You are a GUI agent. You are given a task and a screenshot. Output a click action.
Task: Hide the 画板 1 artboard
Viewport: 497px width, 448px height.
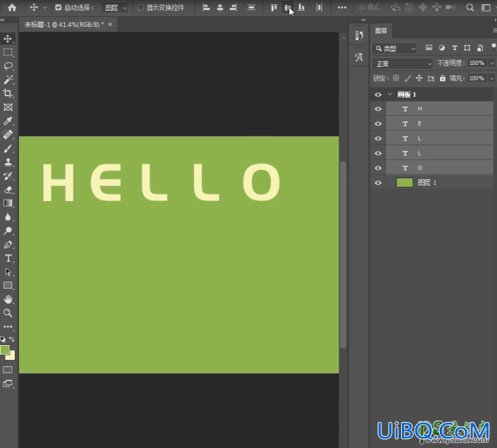click(378, 95)
